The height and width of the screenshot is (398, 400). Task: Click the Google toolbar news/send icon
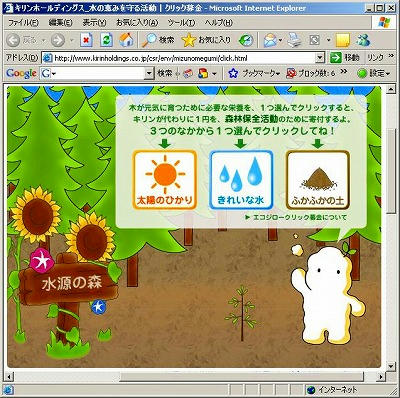(188, 73)
